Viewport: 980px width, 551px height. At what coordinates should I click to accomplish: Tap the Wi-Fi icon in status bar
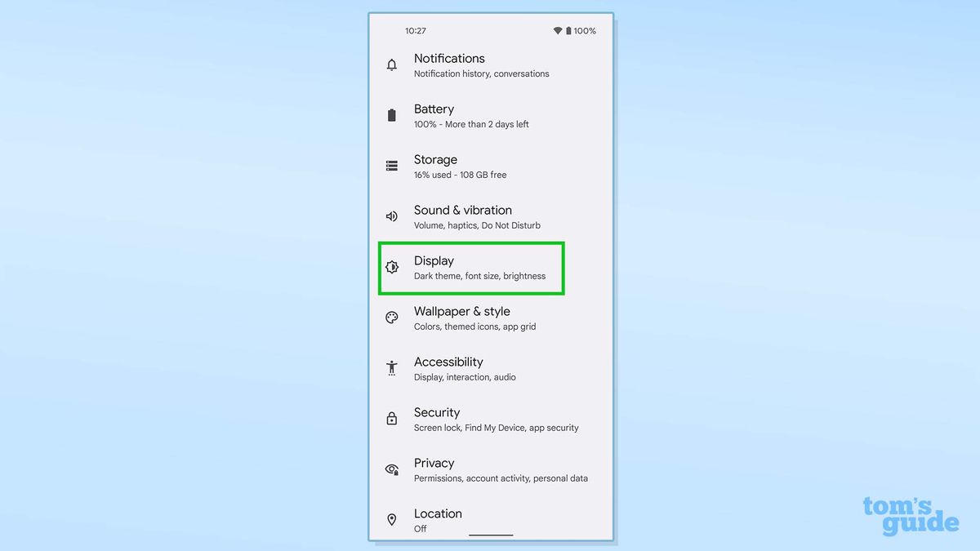[x=556, y=30]
